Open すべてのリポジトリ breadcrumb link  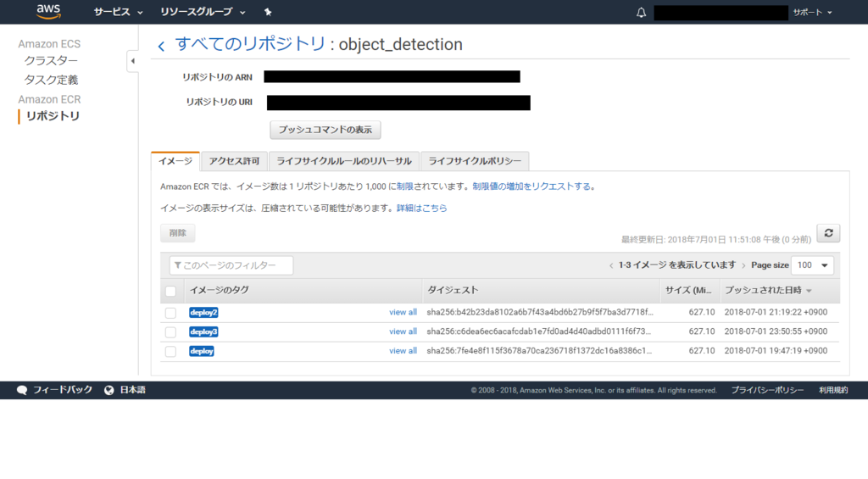click(250, 44)
